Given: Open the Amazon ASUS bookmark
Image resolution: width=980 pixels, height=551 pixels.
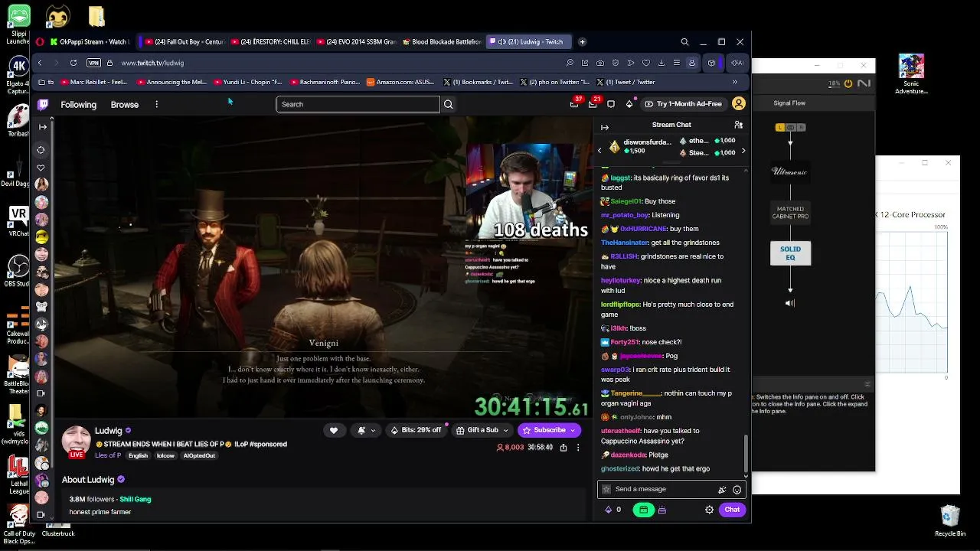Looking at the screenshot, I should (x=400, y=82).
